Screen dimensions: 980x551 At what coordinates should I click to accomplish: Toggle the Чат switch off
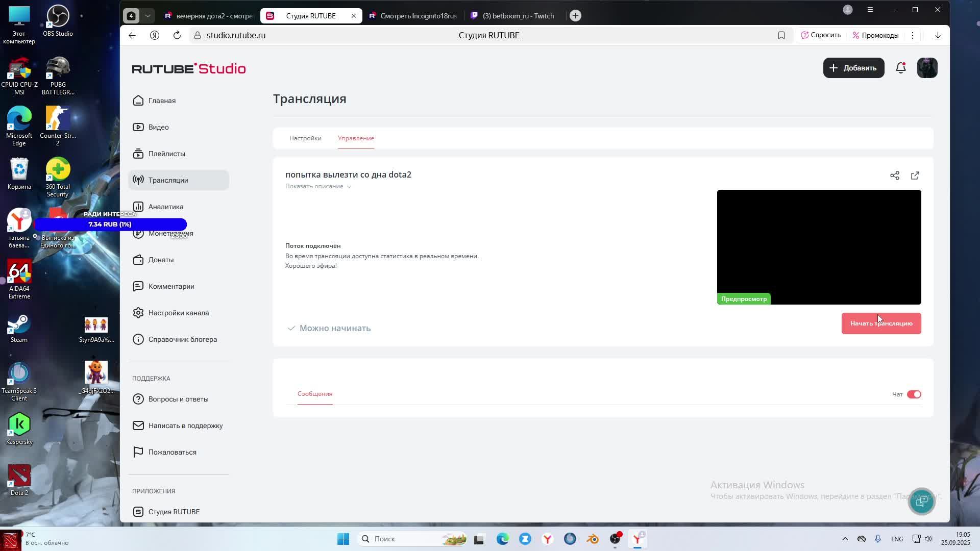(914, 394)
